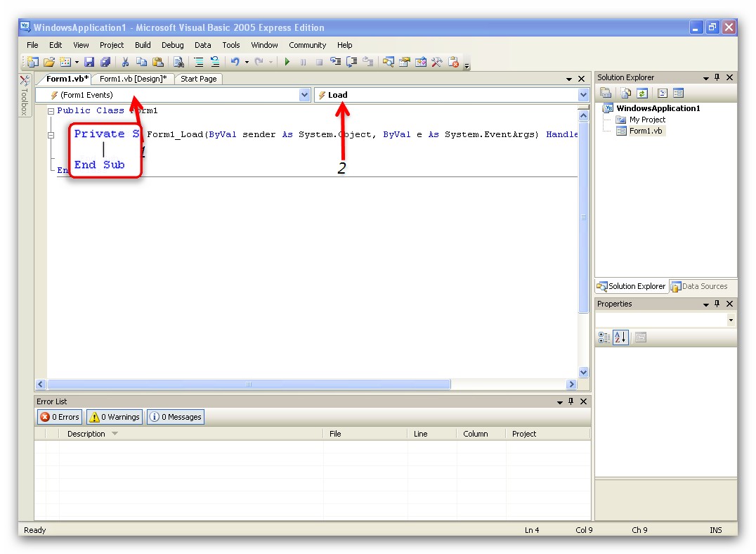Select WindowsApplication1 project node
The width and height of the screenshot is (756, 554).
pyautogui.click(x=658, y=108)
